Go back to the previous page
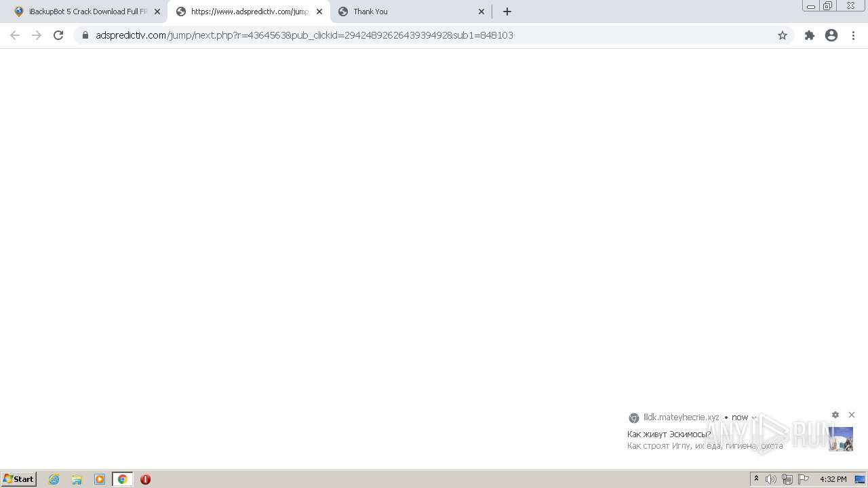This screenshot has width=868, height=488. click(x=15, y=35)
